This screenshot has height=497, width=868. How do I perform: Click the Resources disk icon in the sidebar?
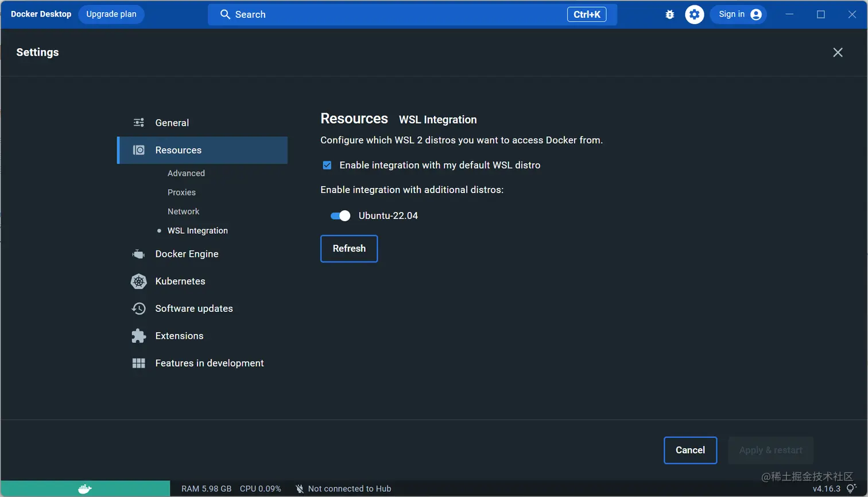139,150
